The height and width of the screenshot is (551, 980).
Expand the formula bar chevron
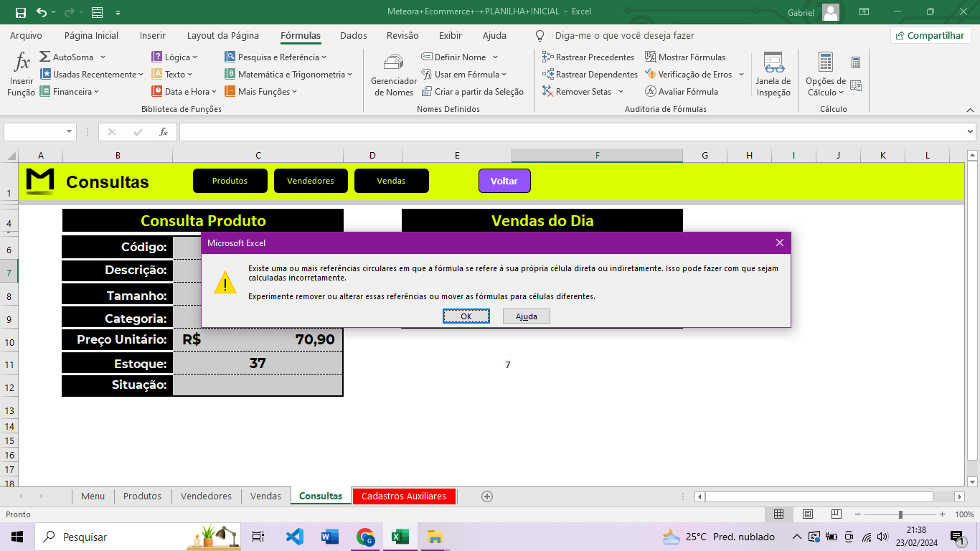[971, 132]
